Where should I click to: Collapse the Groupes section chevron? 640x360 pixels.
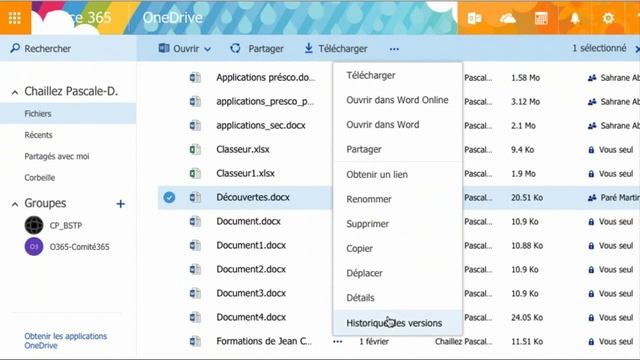15,204
